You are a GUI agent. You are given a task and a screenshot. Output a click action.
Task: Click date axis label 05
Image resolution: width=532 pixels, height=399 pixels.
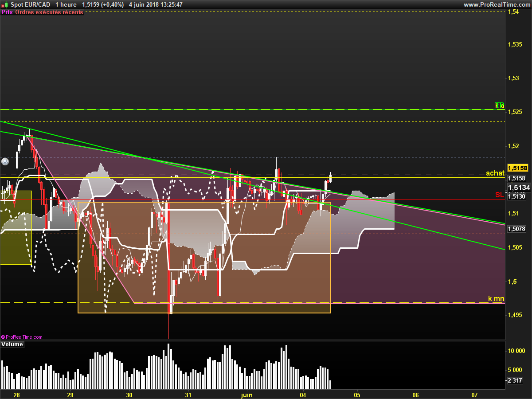357,395
